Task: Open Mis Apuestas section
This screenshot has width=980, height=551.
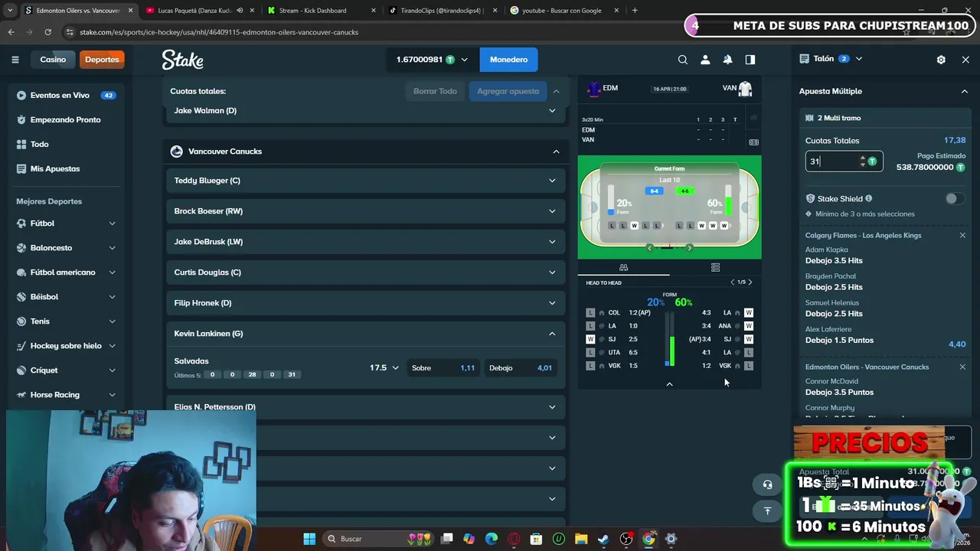Action: point(66,169)
